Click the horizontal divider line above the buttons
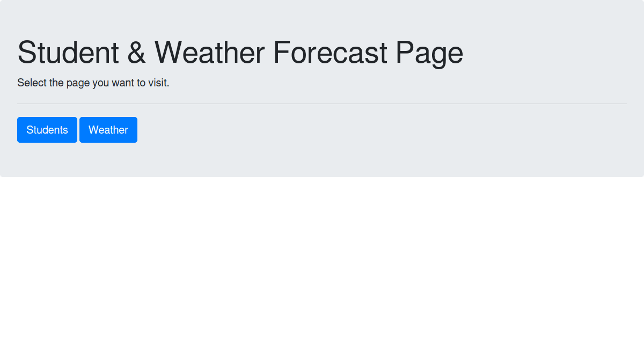This screenshot has width=644, height=338. (322, 104)
